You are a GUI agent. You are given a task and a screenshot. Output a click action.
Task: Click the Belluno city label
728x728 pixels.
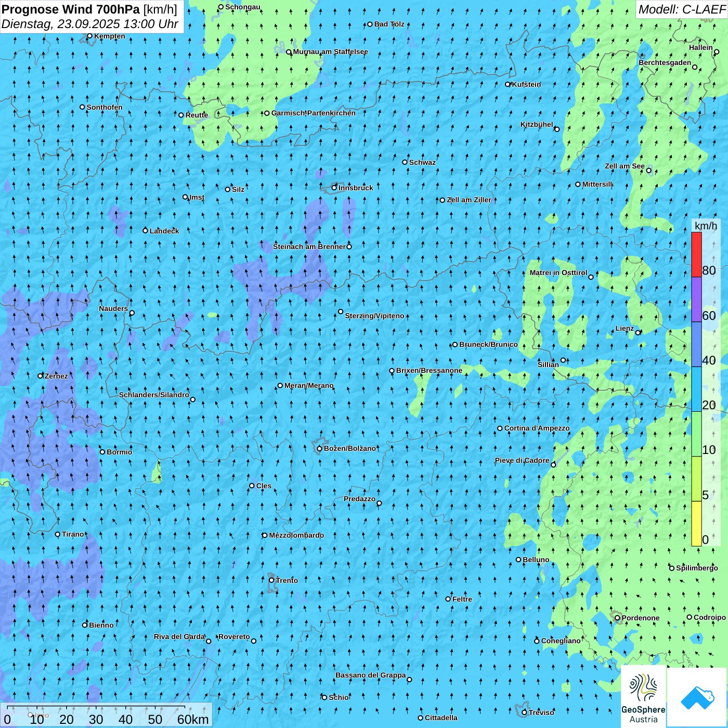536,560
